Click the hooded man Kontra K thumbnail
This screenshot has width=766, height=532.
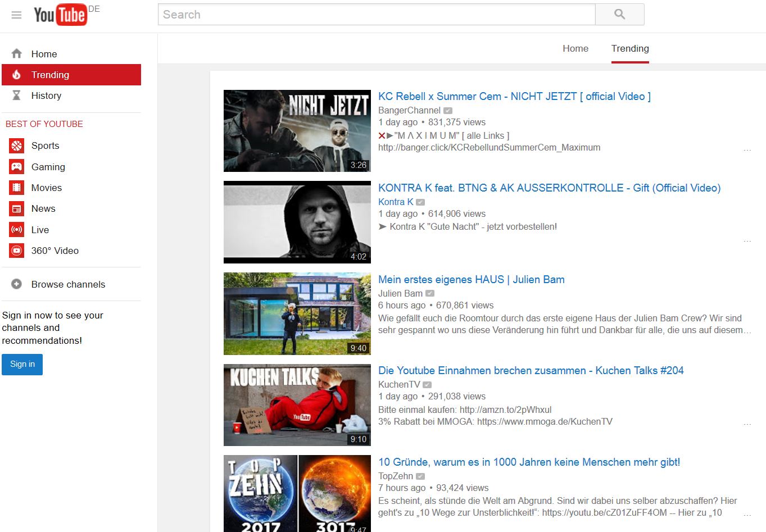point(297,222)
